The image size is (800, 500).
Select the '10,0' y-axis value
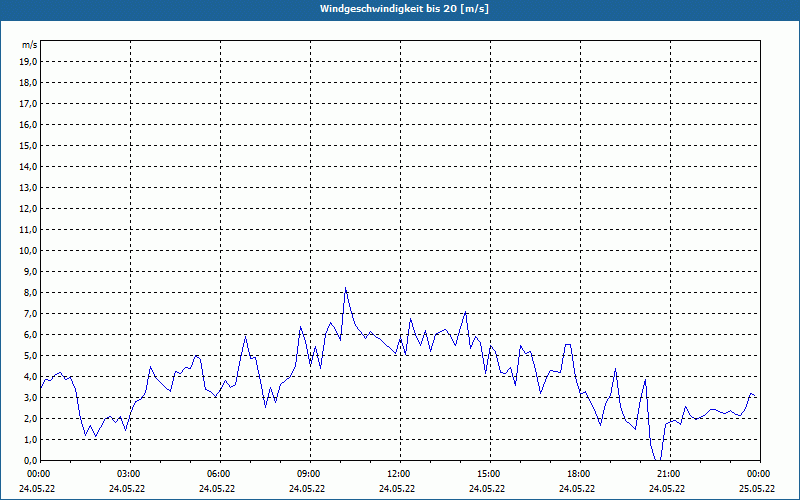tap(28, 251)
